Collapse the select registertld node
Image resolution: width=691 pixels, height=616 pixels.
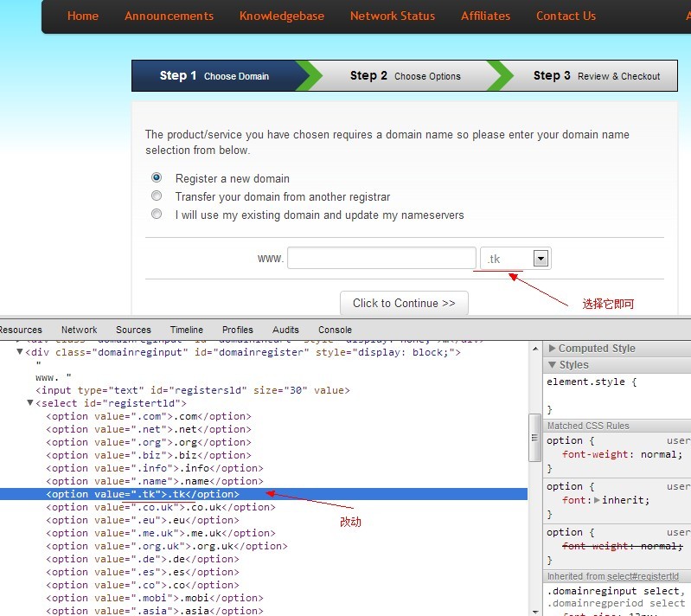pos(30,402)
